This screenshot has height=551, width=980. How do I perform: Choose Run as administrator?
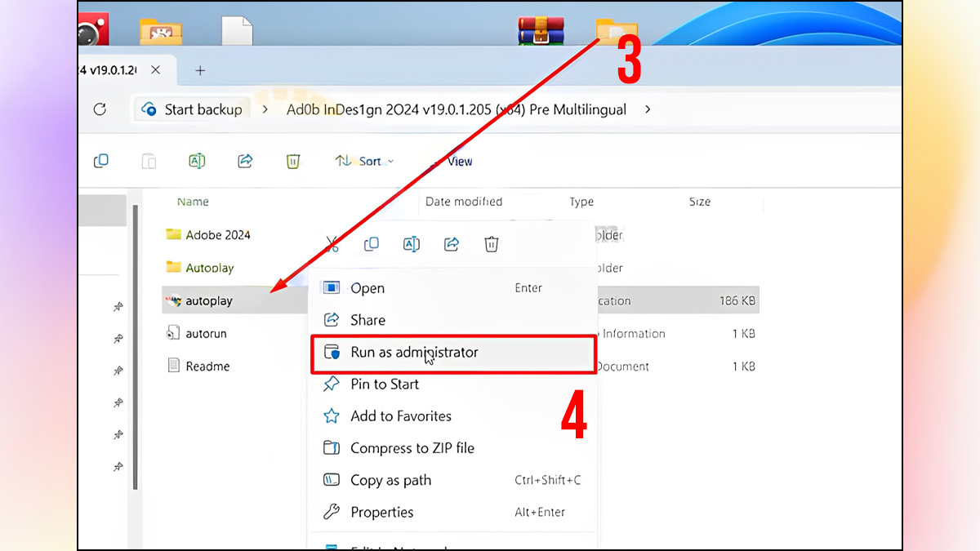pos(453,353)
